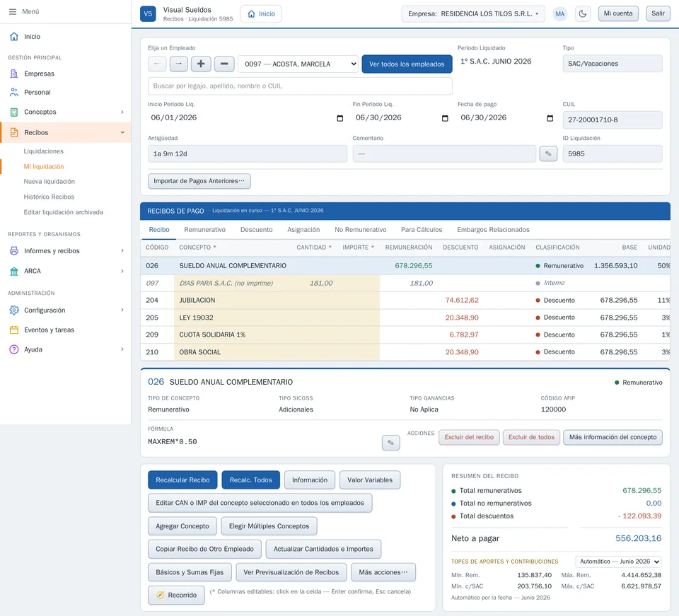This screenshot has height=616, width=679.
Task: Expand the Conceptos submenu chevron
Action: 122,112
